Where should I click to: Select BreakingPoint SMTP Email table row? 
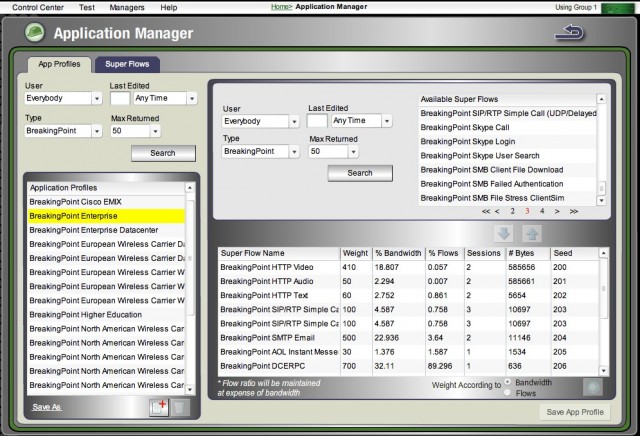click(x=408, y=338)
